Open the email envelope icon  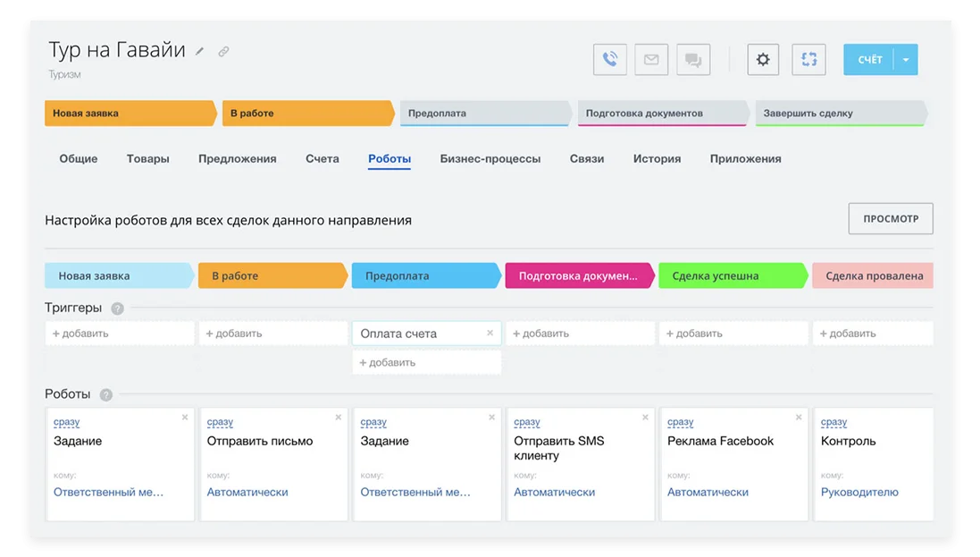(x=650, y=59)
